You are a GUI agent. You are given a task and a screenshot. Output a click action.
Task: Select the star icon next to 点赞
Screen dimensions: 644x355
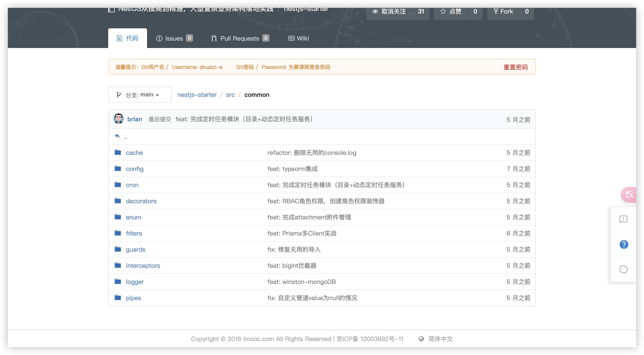click(x=443, y=11)
